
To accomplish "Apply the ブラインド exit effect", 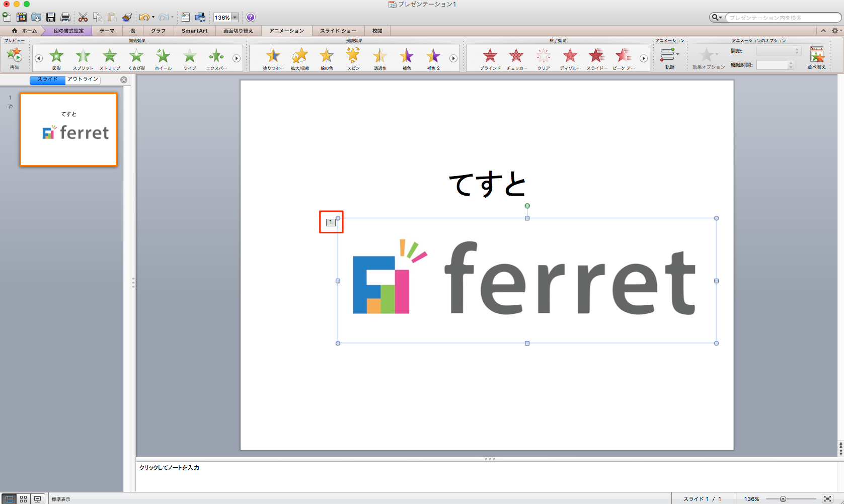I will coord(490,59).
